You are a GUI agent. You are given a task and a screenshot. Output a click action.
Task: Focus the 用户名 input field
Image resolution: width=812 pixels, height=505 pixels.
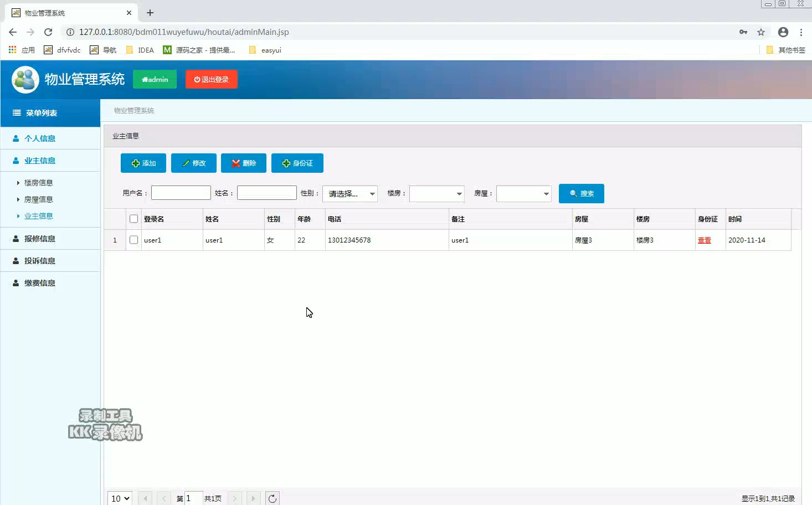pos(181,193)
